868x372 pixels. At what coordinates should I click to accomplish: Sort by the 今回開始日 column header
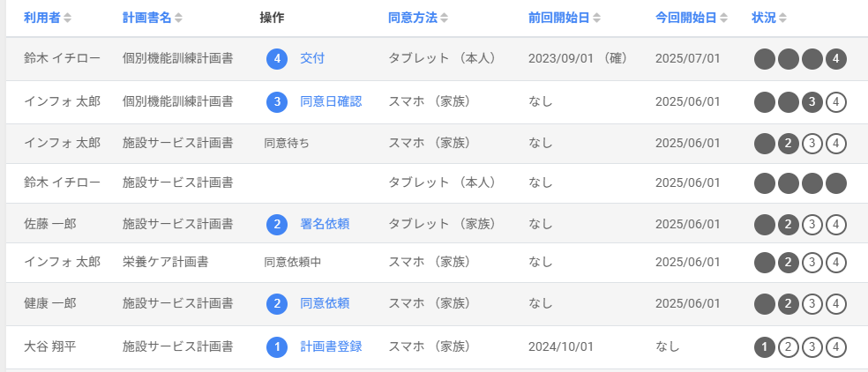tap(692, 18)
